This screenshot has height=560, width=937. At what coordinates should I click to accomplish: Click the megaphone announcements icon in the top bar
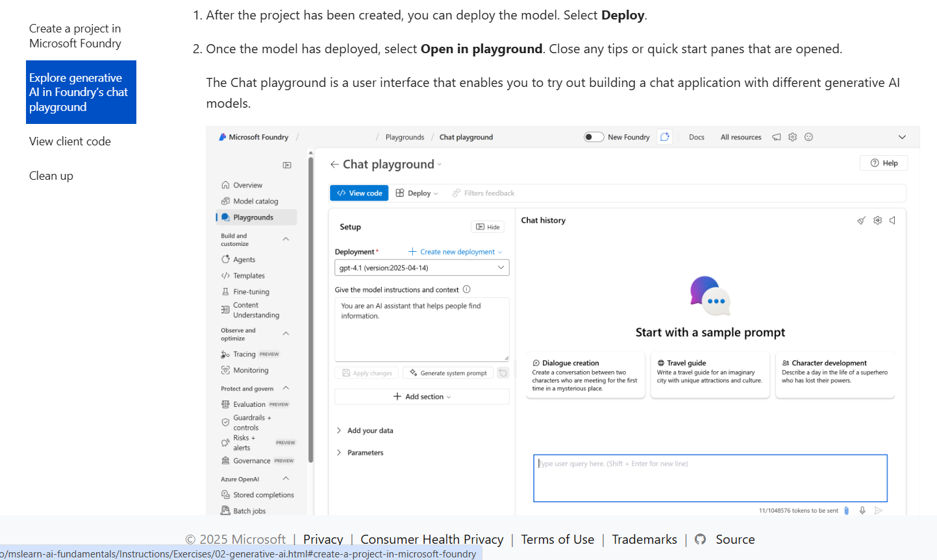click(777, 137)
